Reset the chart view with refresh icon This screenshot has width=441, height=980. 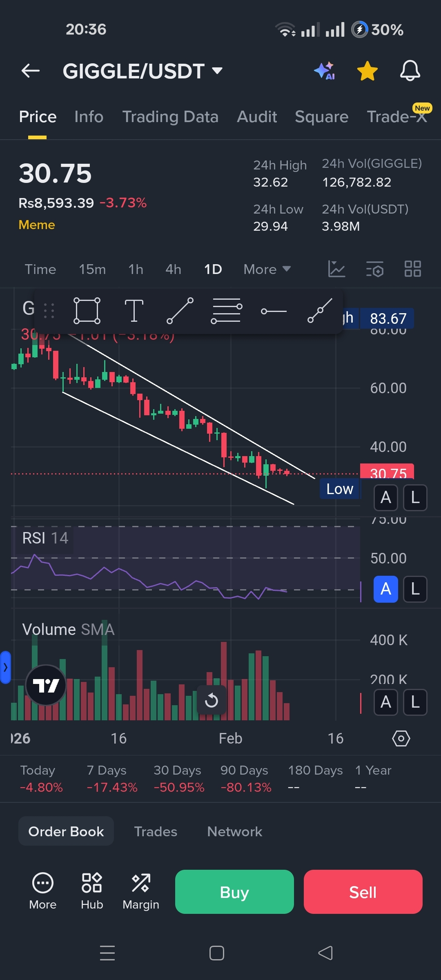click(212, 700)
